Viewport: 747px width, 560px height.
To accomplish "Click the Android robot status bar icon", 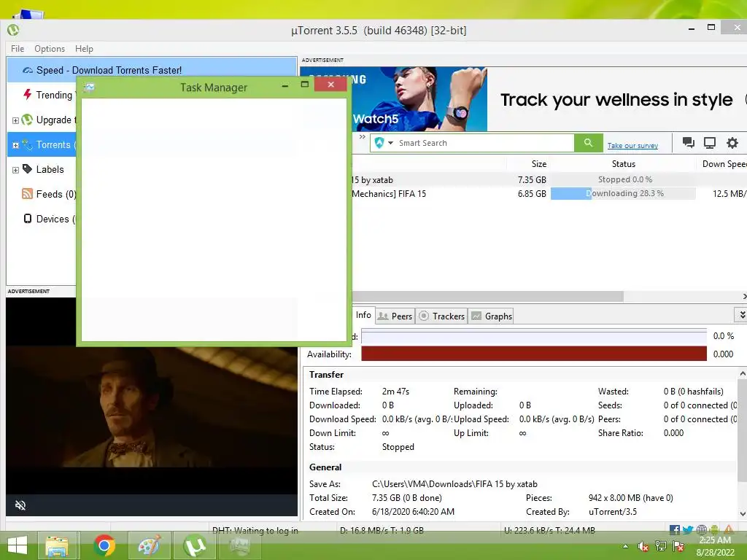I will pos(714,530).
